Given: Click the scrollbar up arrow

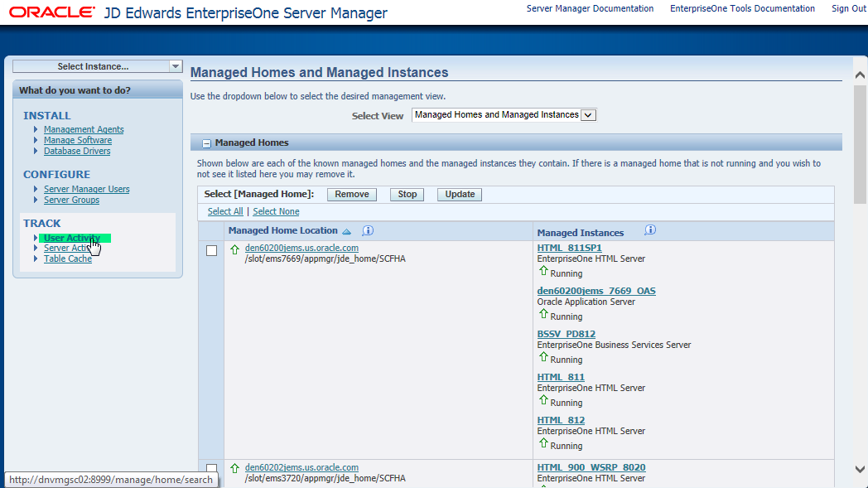Looking at the screenshot, I should click(x=860, y=75).
